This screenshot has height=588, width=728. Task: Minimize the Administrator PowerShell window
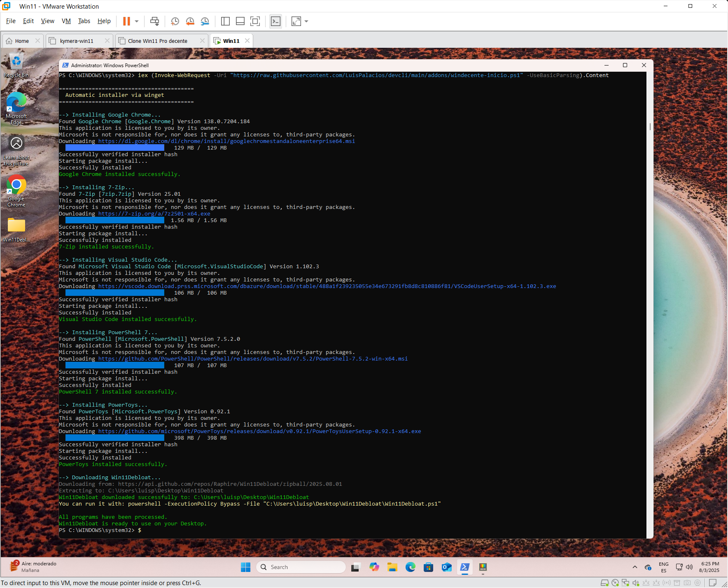coord(606,65)
